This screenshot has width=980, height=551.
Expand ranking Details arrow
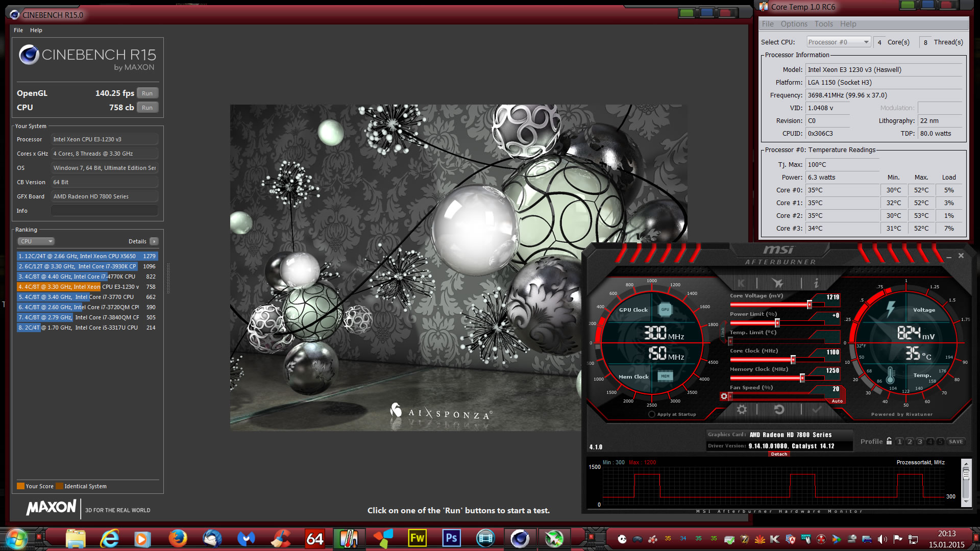pyautogui.click(x=154, y=241)
